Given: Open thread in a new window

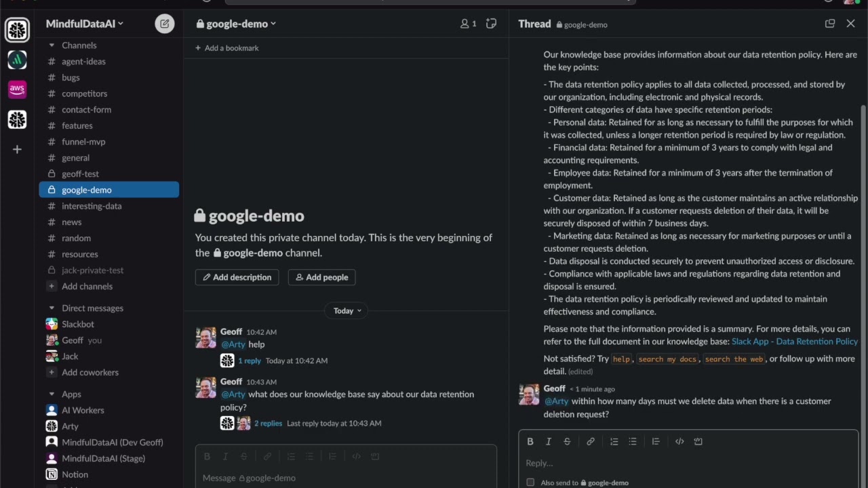Looking at the screenshot, I should point(829,24).
